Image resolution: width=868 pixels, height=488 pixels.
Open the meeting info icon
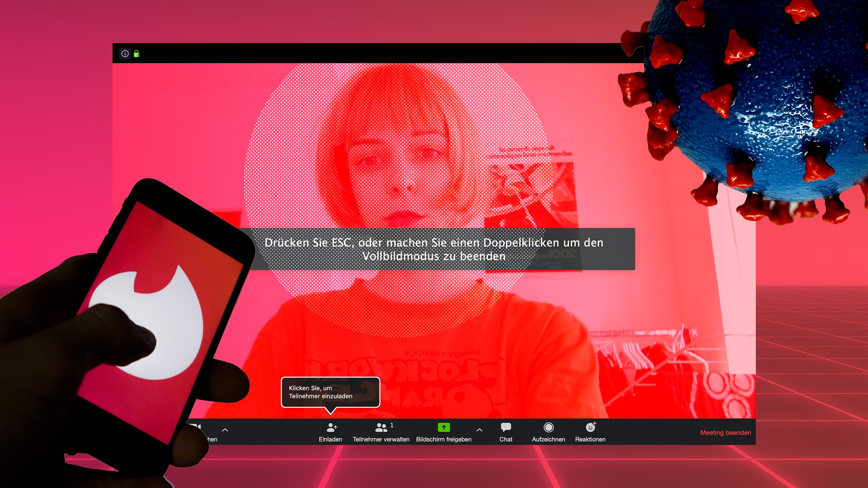(125, 54)
